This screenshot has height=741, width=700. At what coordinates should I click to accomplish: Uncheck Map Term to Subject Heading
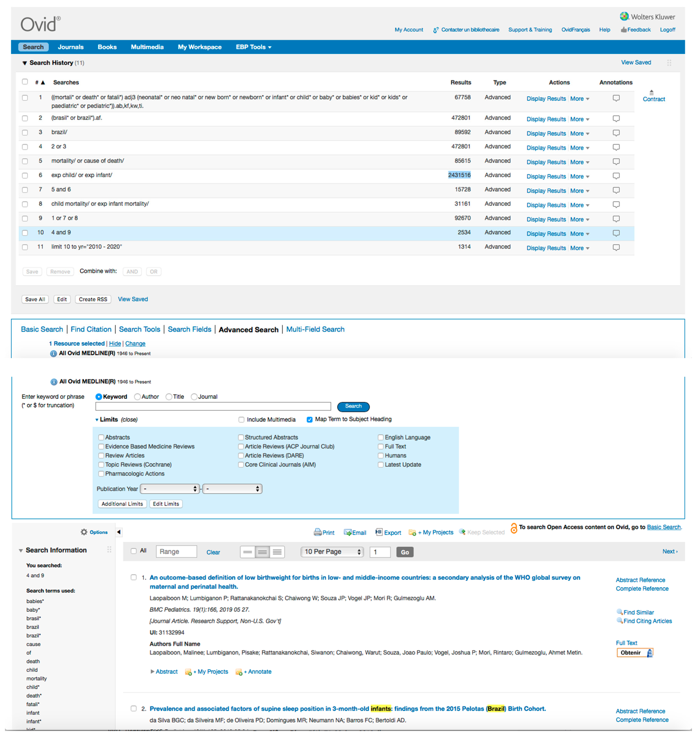tap(309, 419)
